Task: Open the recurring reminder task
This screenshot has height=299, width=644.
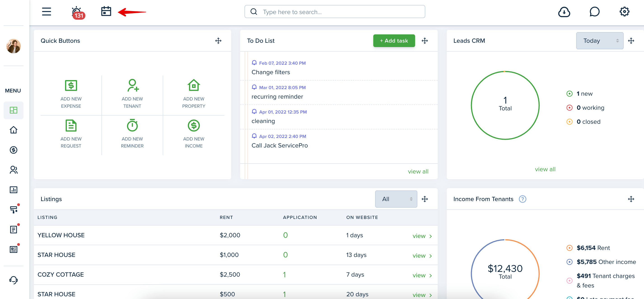Action: pos(277,97)
